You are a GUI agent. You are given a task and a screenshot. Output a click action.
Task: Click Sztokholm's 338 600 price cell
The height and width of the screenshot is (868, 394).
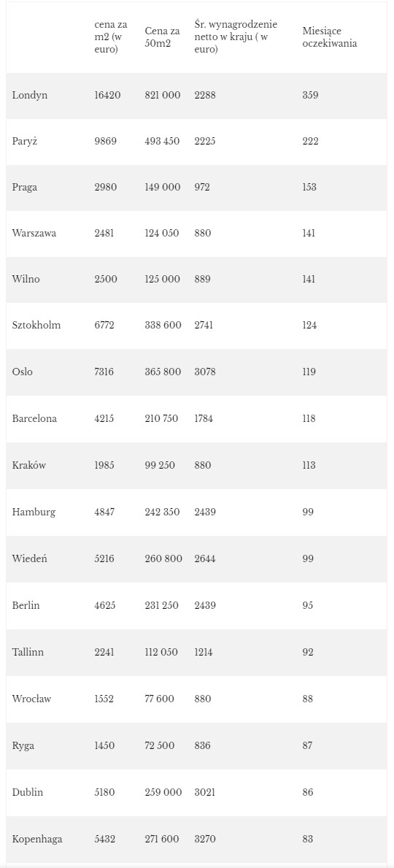pyautogui.click(x=163, y=325)
